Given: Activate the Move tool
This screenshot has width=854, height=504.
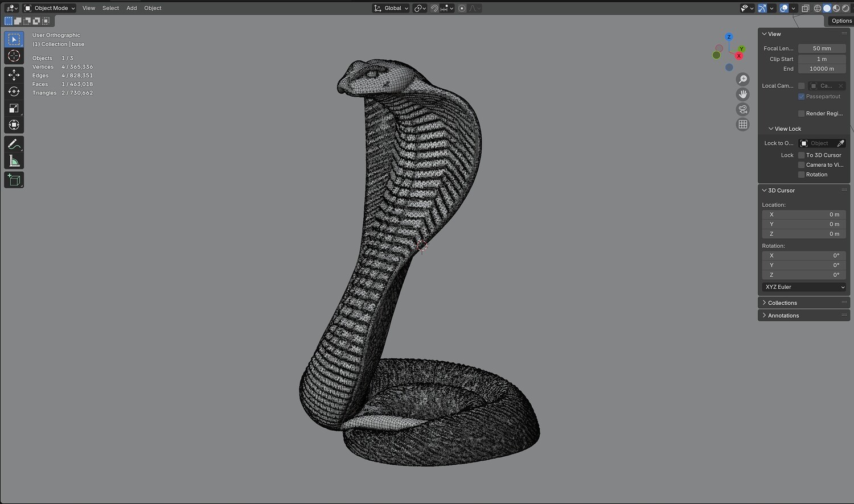Looking at the screenshot, I should pos(14,75).
